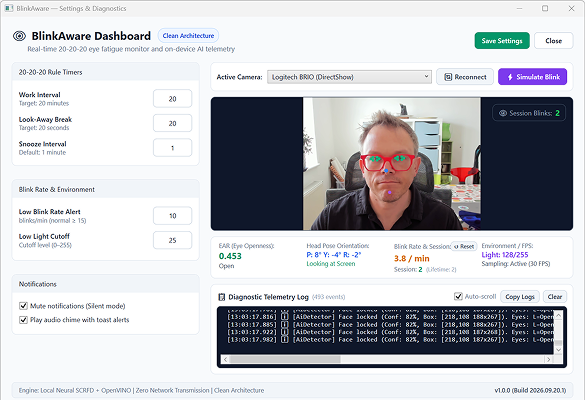585x400 pixels.
Task: Click the BlinkAware eye logo icon
Action: [x=19, y=36]
